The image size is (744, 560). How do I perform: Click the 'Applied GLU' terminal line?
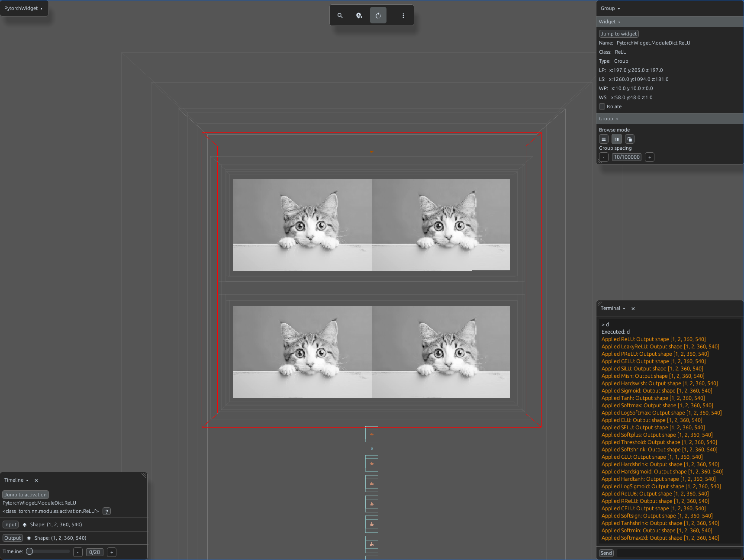click(x=652, y=457)
